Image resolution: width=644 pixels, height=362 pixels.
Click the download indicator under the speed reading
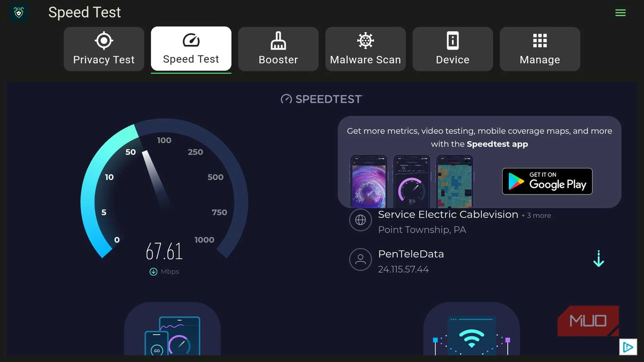(x=153, y=271)
